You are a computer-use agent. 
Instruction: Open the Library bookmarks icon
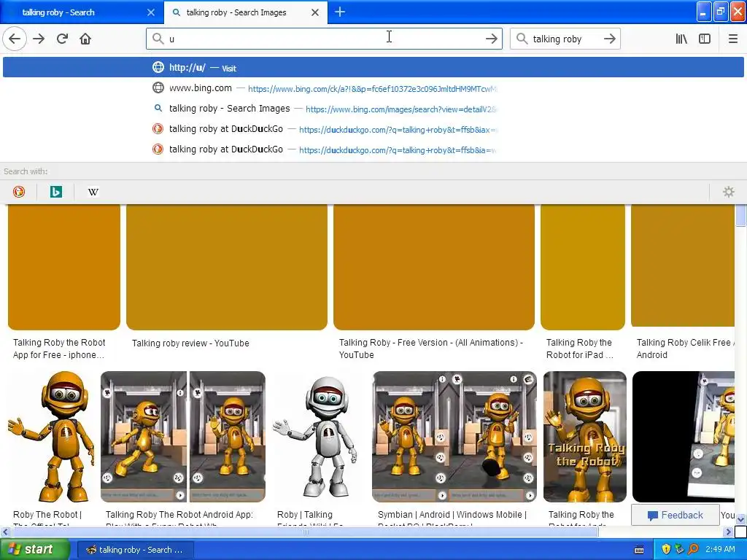pyautogui.click(x=681, y=39)
